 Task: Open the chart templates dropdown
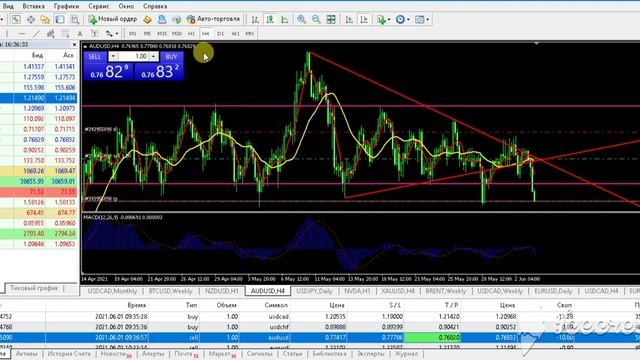[422, 19]
